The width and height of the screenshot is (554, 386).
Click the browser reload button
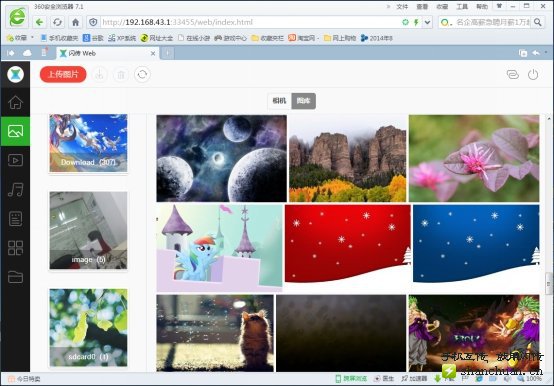pyautogui.click(x=57, y=23)
